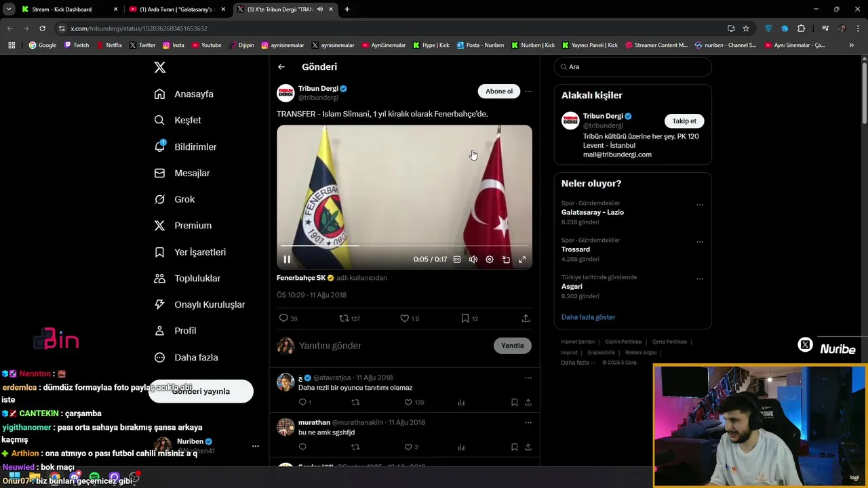Reload the page
Screen dimensions: 868x488
click(x=42, y=28)
